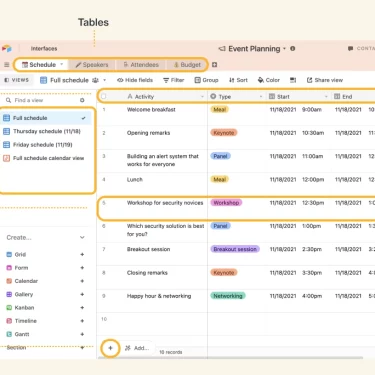Click Hide fields button
The height and width of the screenshot is (375, 375).
tap(135, 80)
